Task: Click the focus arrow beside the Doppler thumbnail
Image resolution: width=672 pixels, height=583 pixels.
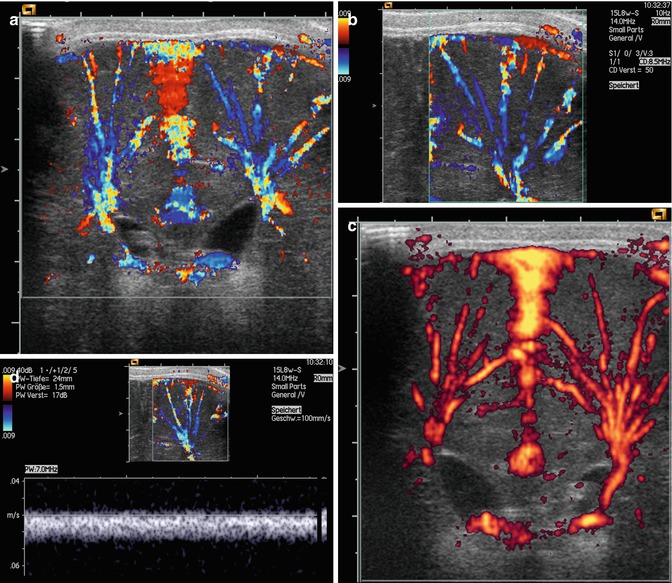Action: point(122,412)
